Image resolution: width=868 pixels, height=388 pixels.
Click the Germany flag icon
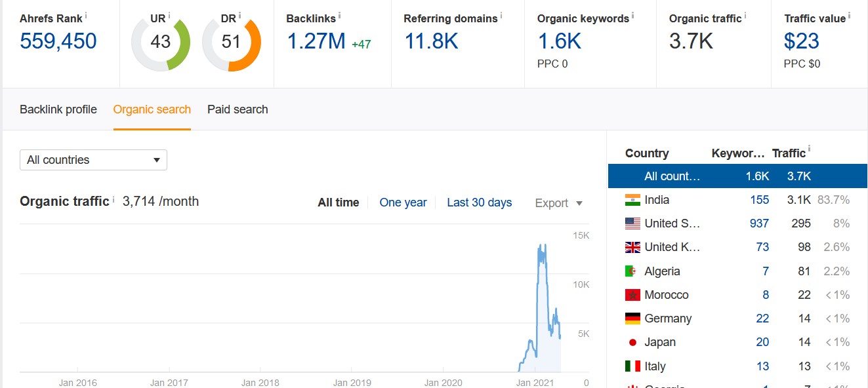click(x=632, y=319)
